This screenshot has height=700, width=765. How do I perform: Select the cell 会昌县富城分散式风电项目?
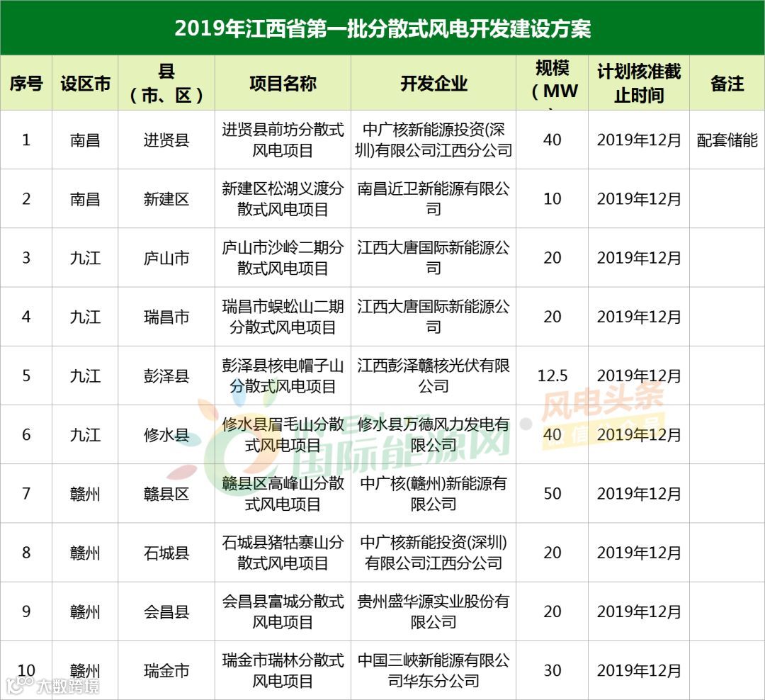pos(283,611)
